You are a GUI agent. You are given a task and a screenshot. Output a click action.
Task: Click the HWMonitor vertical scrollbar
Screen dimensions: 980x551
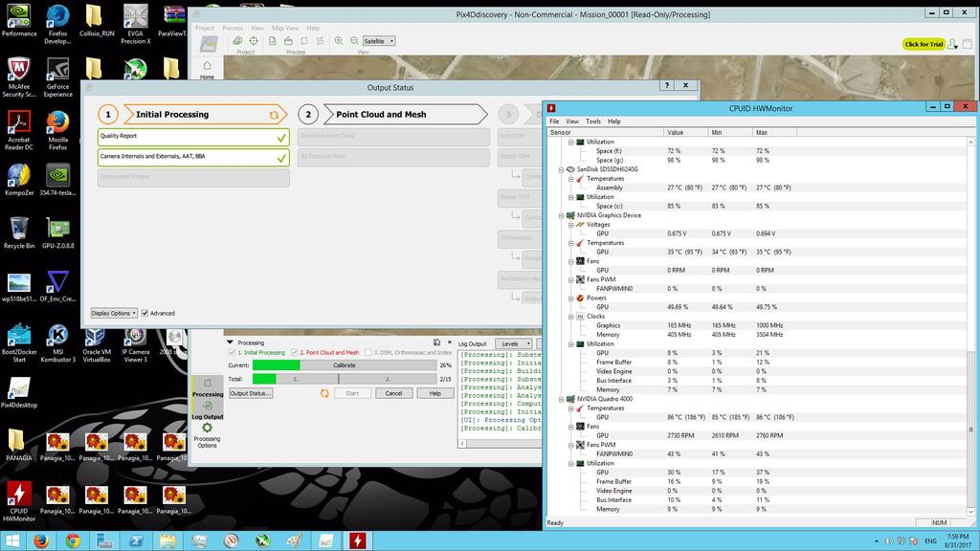(x=970, y=327)
